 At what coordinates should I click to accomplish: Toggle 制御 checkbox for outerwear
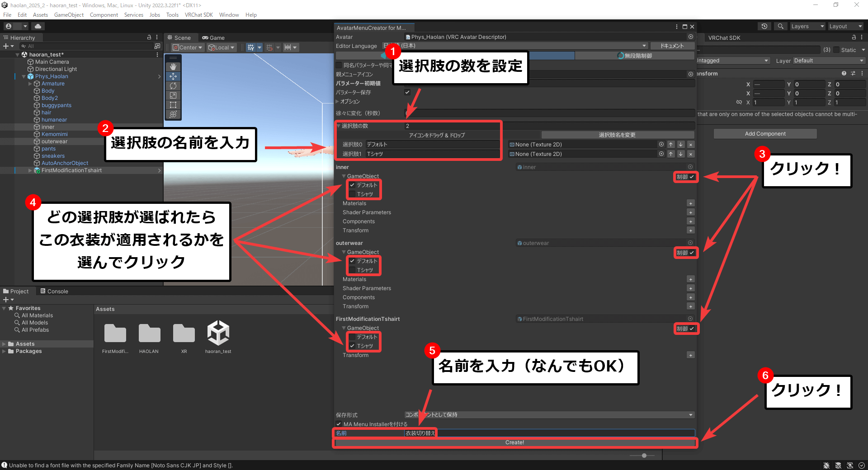tap(692, 253)
